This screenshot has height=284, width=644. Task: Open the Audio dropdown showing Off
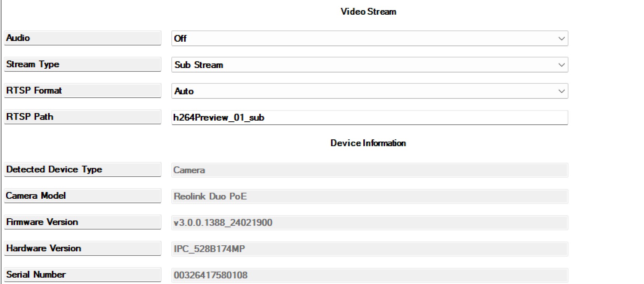(x=369, y=38)
